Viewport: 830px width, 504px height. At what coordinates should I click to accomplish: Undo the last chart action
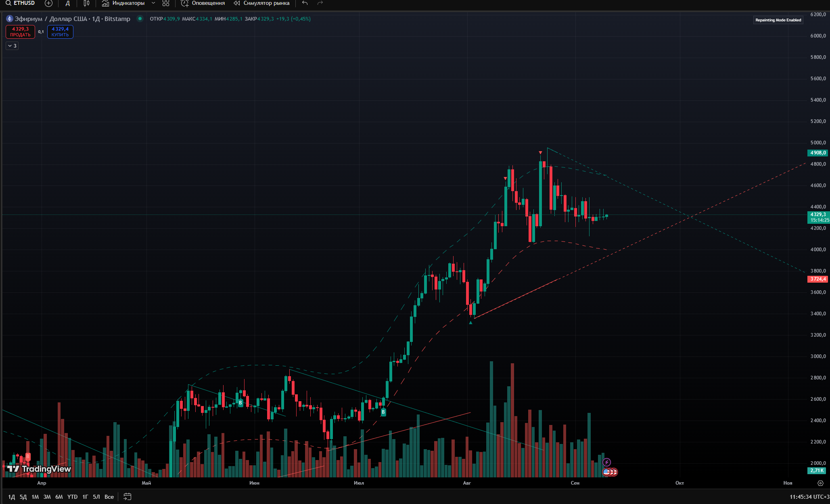coord(305,3)
